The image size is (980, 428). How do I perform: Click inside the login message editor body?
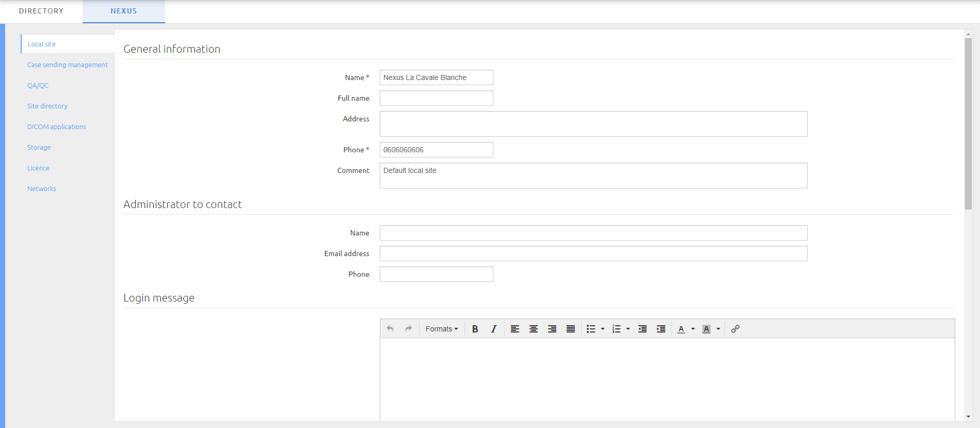pyautogui.click(x=667, y=379)
